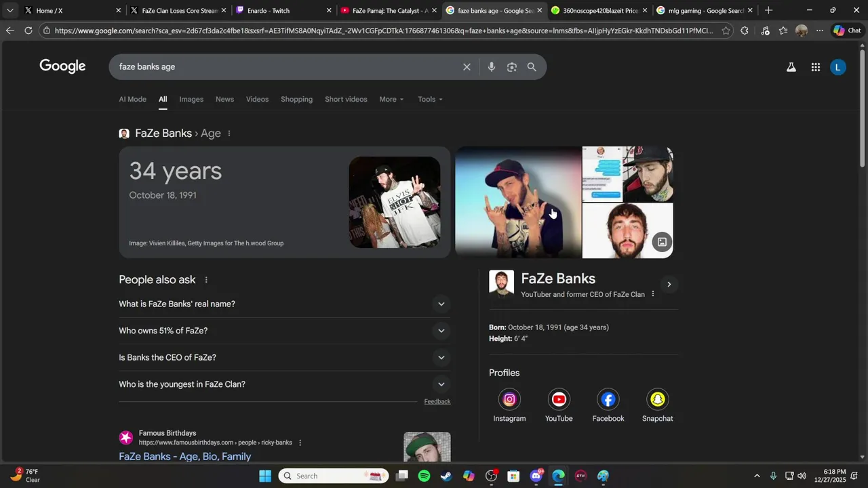Switch to Images results tab
This screenshot has height=488, width=868.
[x=191, y=100]
